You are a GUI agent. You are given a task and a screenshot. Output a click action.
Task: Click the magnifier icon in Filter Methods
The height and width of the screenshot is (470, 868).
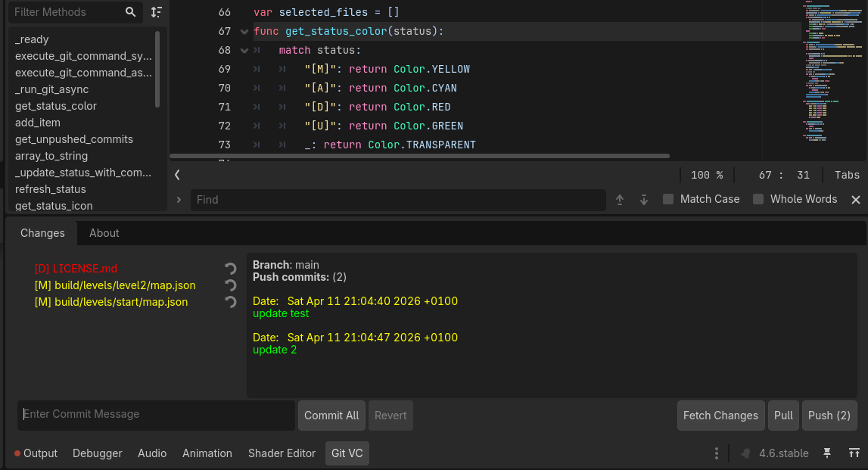tap(131, 12)
